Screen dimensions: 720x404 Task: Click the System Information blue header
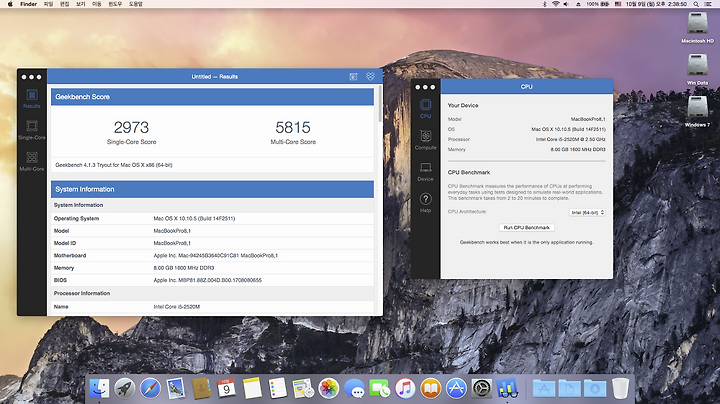coord(213,189)
